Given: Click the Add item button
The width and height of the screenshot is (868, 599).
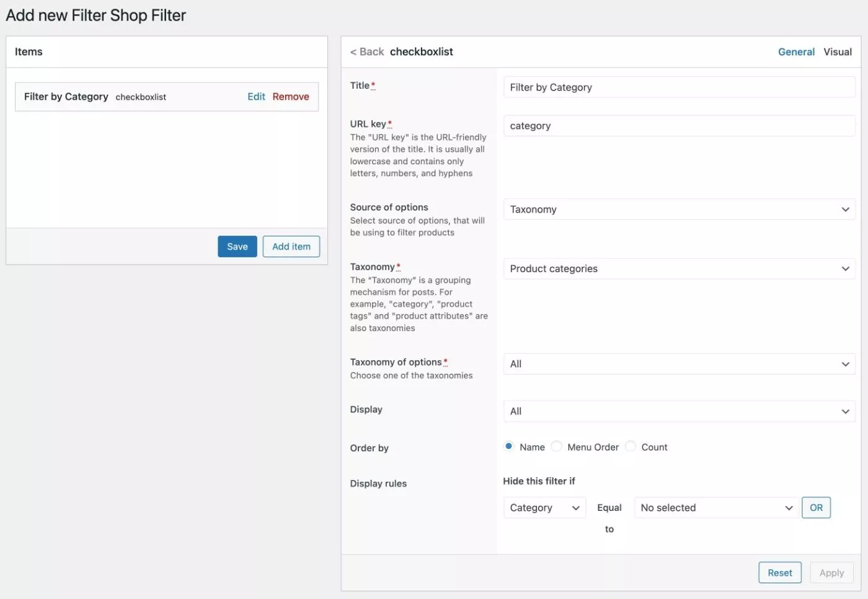Looking at the screenshot, I should [291, 246].
